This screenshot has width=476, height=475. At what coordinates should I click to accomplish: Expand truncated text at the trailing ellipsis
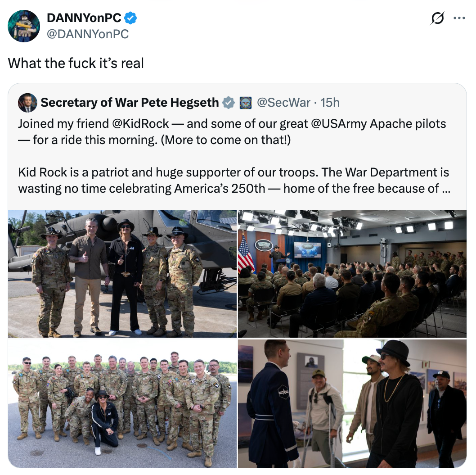pos(446,189)
